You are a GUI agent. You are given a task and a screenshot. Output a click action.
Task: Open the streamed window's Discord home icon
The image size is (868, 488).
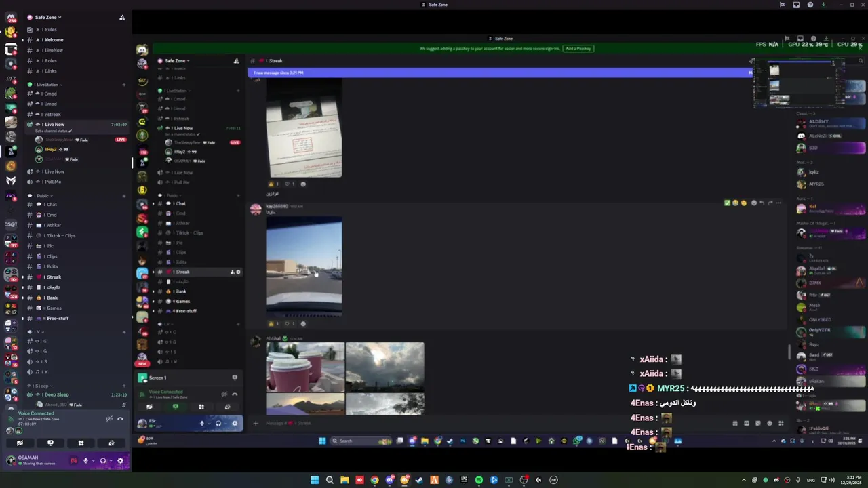click(142, 50)
